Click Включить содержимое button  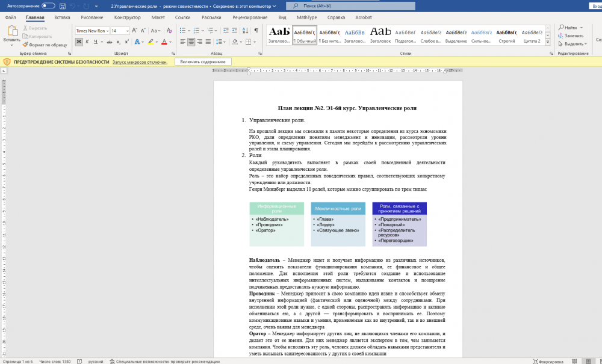203,61
